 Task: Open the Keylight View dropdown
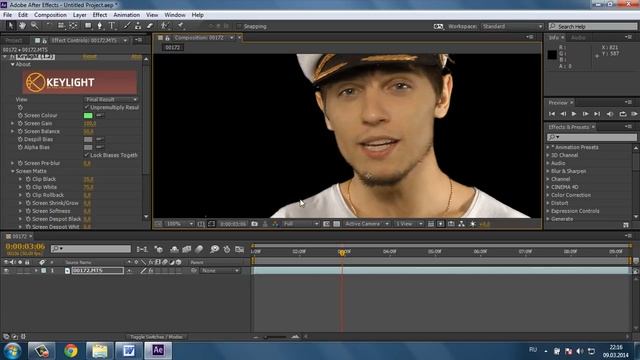(x=111, y=99)
